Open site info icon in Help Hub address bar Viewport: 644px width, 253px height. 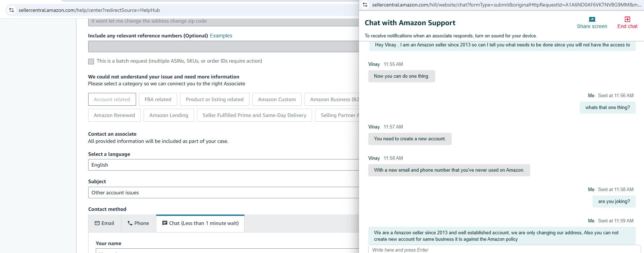tap(12, 10)
